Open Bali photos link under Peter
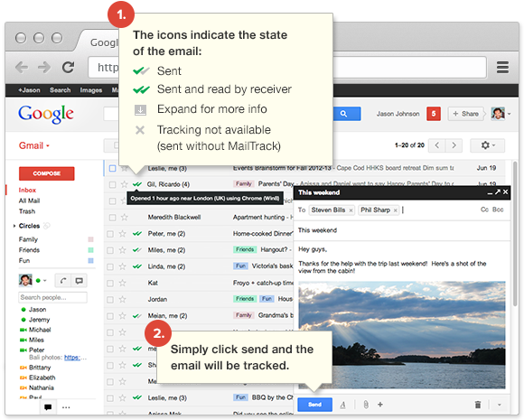Screen dimensions: 524x420 tap(72, 358)
